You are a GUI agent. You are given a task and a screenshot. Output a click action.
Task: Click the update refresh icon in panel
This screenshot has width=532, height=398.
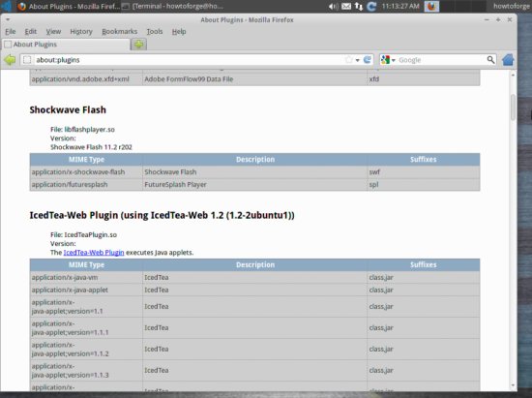coord(371,6)
